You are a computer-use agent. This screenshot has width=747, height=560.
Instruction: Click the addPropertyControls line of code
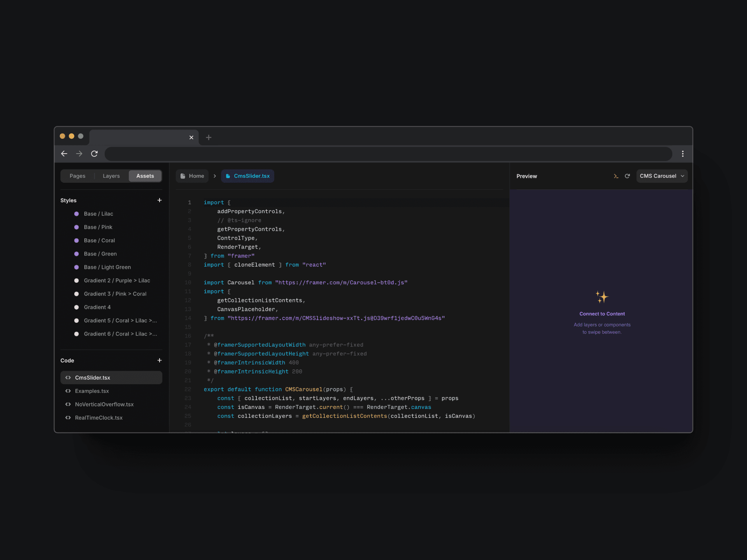point(251,211)
